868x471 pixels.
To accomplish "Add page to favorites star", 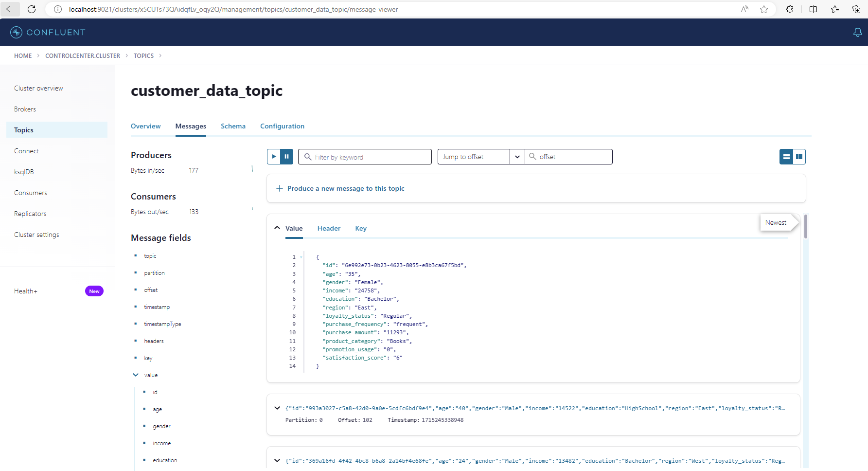I will (764, 9).
